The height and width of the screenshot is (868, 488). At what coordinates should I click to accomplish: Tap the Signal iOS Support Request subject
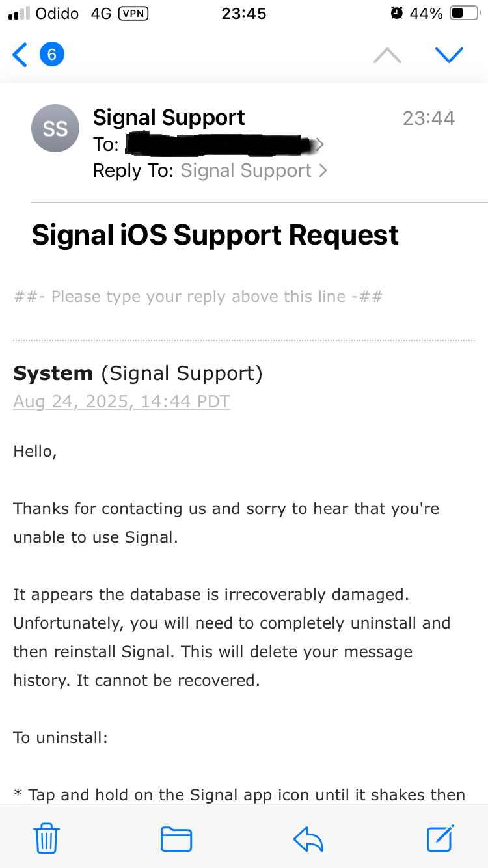(x=215, y=235)
